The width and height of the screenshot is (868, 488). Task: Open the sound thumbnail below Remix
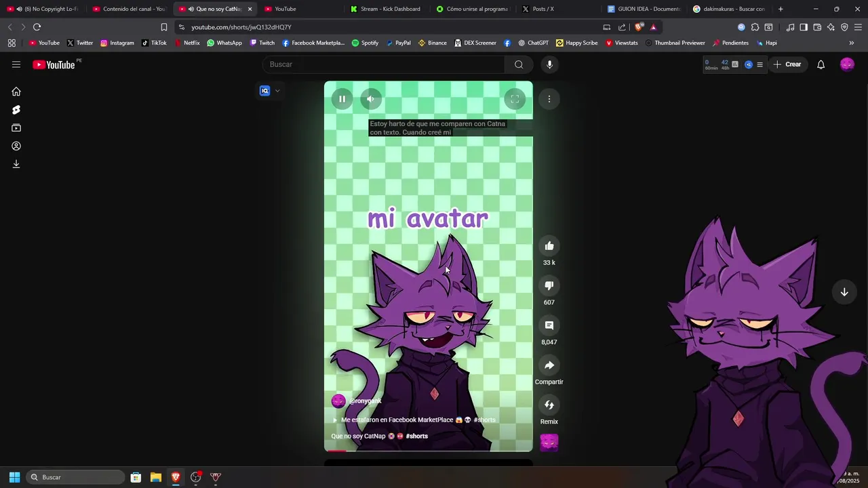coord(549,443)
